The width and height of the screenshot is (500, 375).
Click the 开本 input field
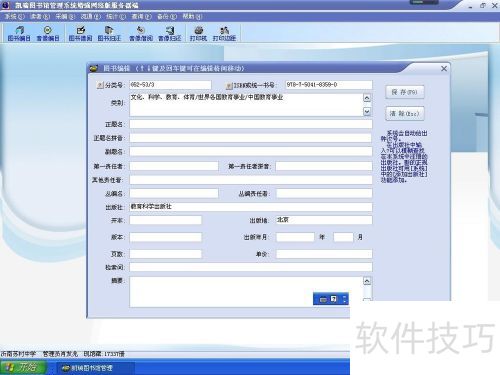tap(166, 220)
